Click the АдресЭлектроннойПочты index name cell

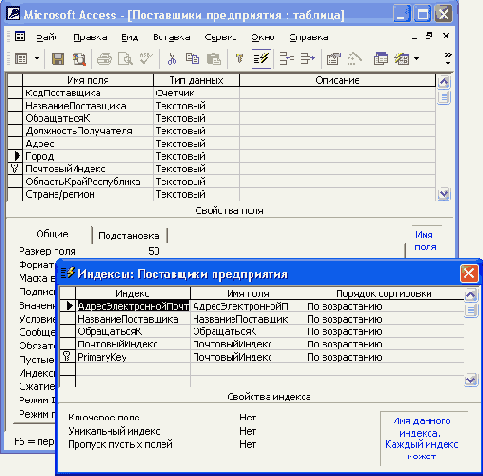pos(133,306)
